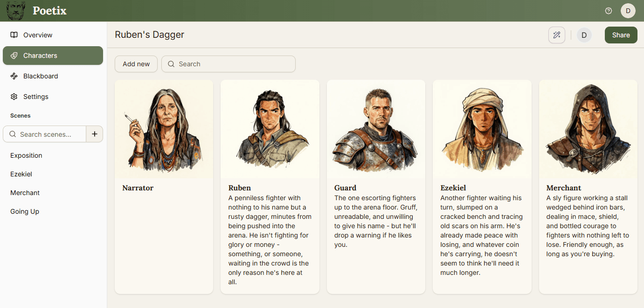Click the Poetix app name

[49, 11]
